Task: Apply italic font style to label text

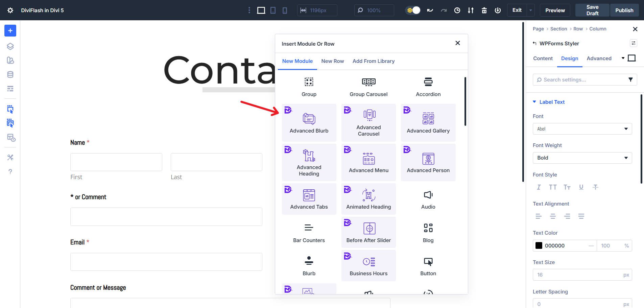Action: [x=538, y=187]
